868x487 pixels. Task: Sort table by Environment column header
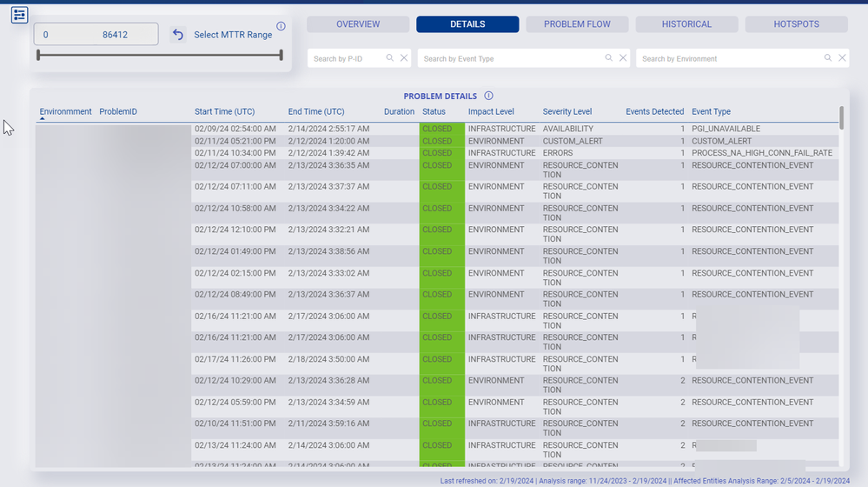[65, 111]
